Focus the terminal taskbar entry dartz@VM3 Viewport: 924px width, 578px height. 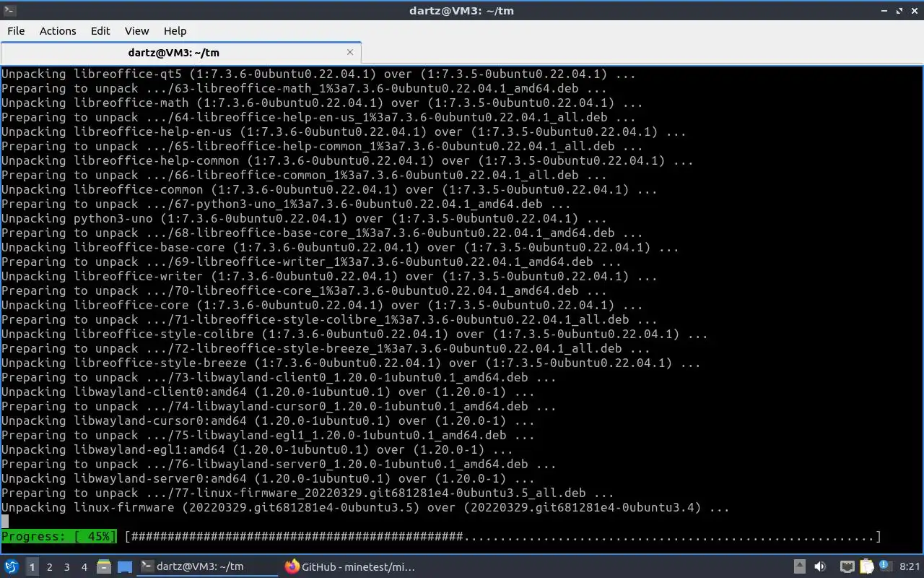coord(208,567)
